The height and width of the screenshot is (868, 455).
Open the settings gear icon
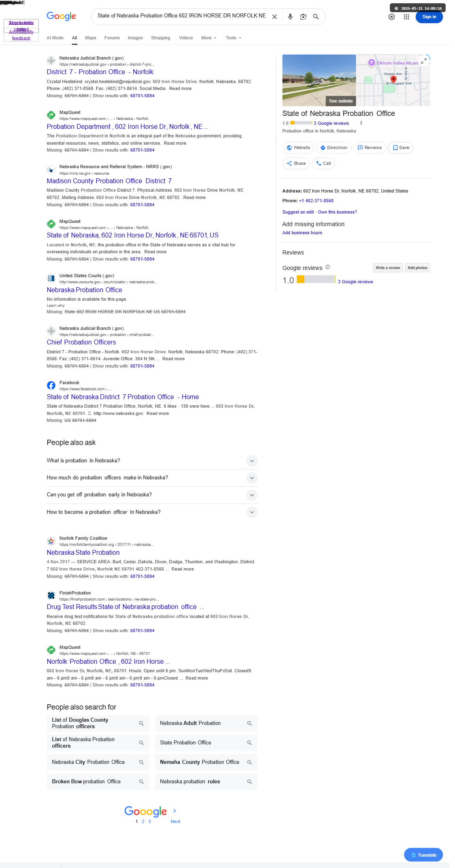click(x=391, y=17)
